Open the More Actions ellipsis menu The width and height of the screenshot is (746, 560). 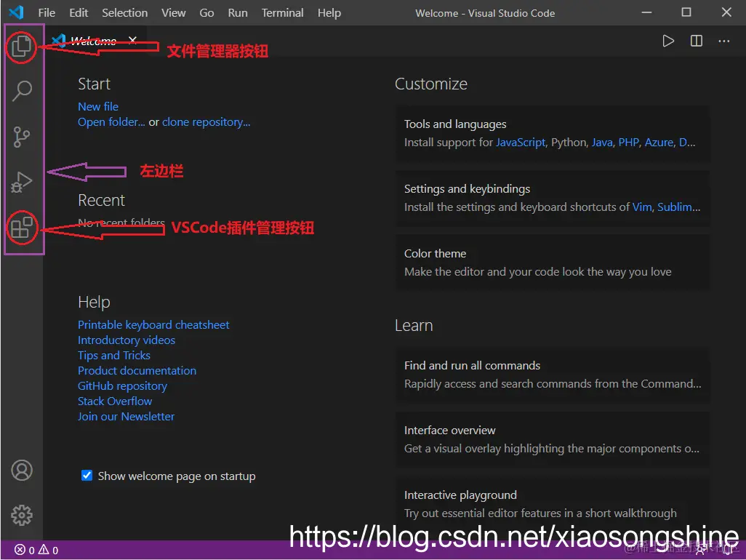pyautogui.click(x=723, y=41)
